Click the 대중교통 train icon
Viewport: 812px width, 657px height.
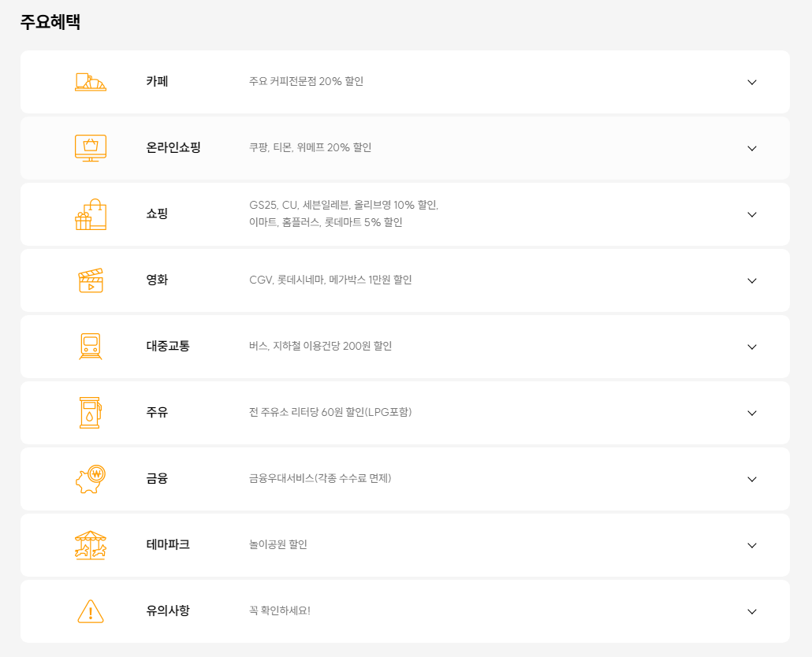[90, 347]
